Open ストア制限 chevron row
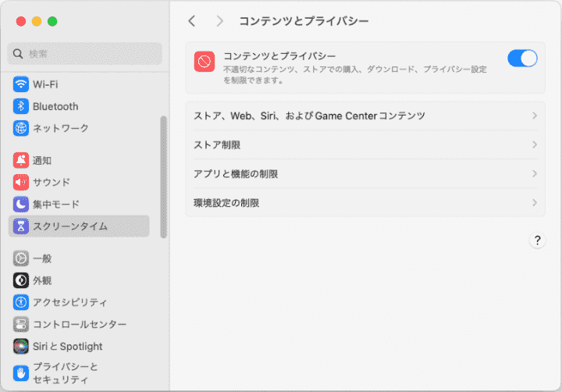 click(x=365, y=144)
